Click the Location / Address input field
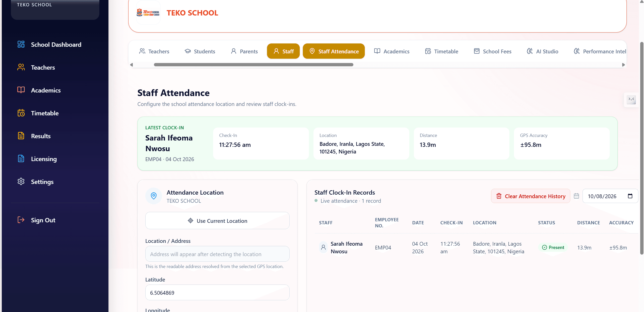The height and width of the screenshot is (312, 644). click(217, 254)
